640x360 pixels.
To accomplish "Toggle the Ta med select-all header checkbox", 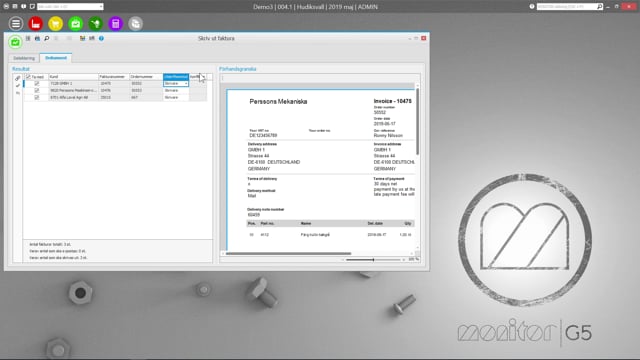I will 28,76.
